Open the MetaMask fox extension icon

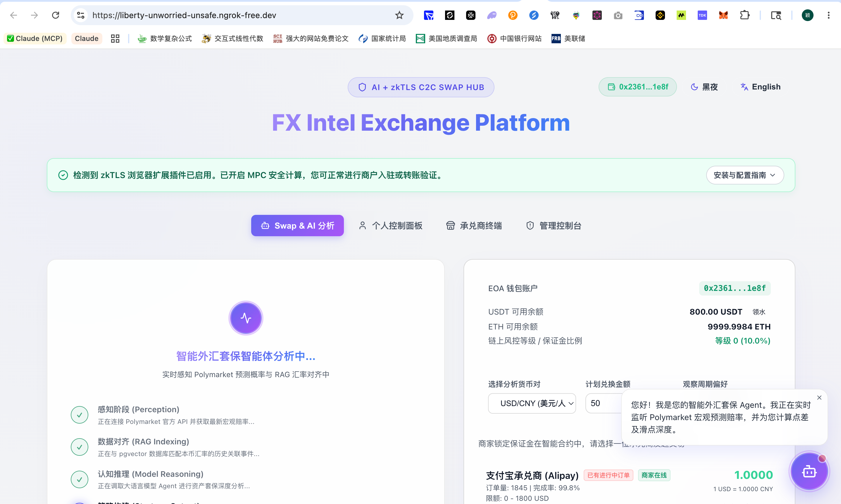(723, 15)
